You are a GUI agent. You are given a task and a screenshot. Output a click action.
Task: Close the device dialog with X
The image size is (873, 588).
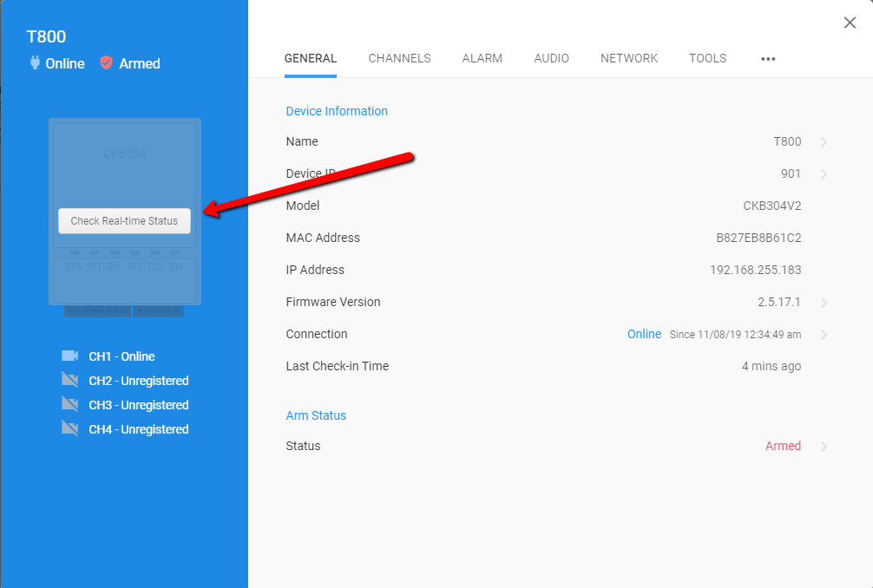pyautogui.click(x=850, y=23)
